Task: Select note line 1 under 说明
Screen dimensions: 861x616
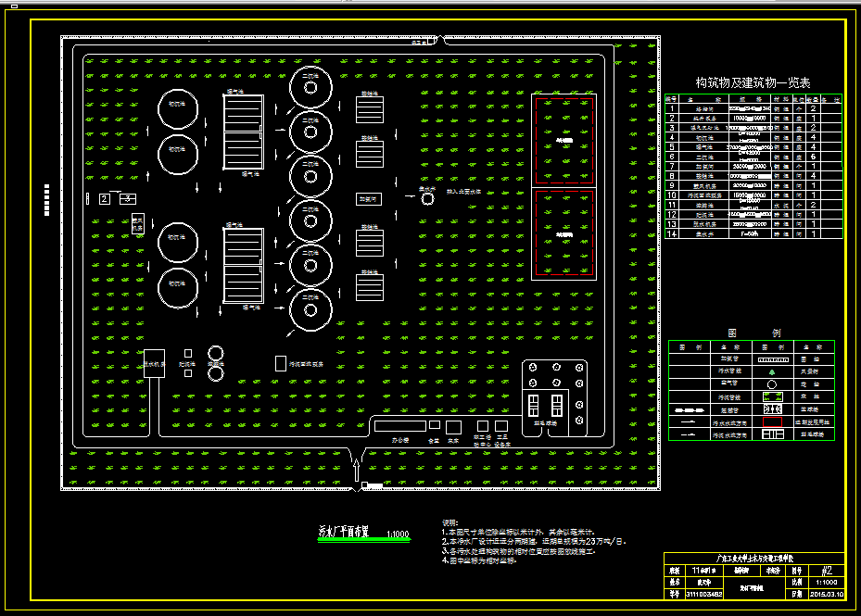Action: [x=518, y=532]
